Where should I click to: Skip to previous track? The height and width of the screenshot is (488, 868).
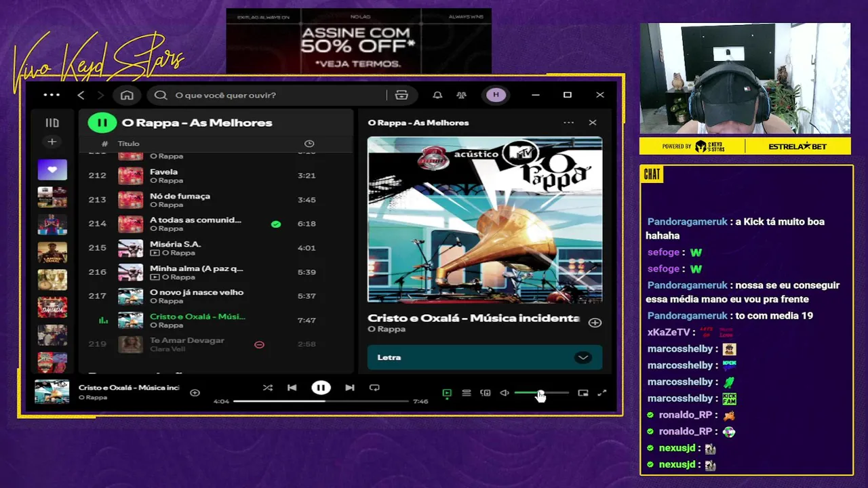[x=292, y=388]
